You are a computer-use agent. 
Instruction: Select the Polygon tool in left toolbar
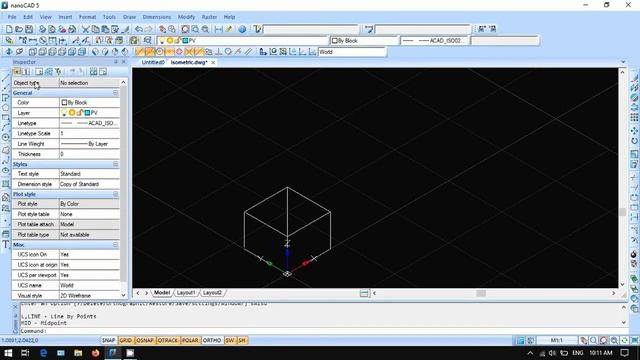[5, 108]
